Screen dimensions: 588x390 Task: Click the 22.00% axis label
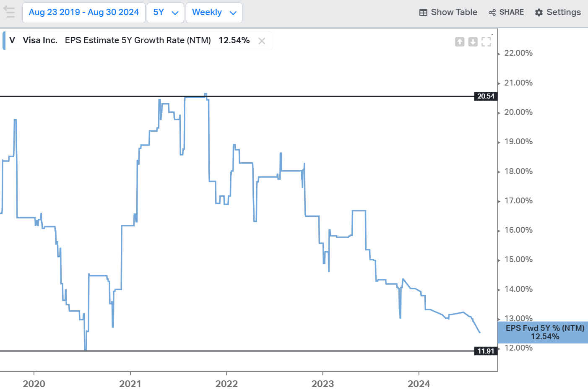point(518,53)
